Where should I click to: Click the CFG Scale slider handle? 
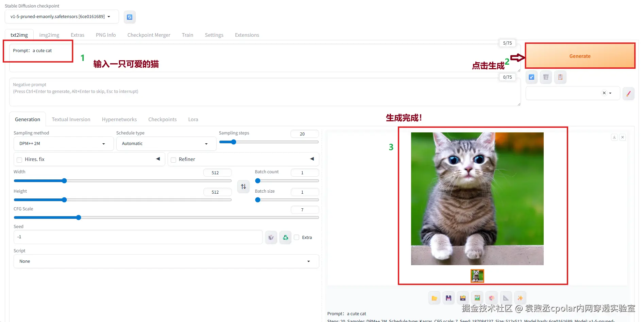(x=79, y=218)
